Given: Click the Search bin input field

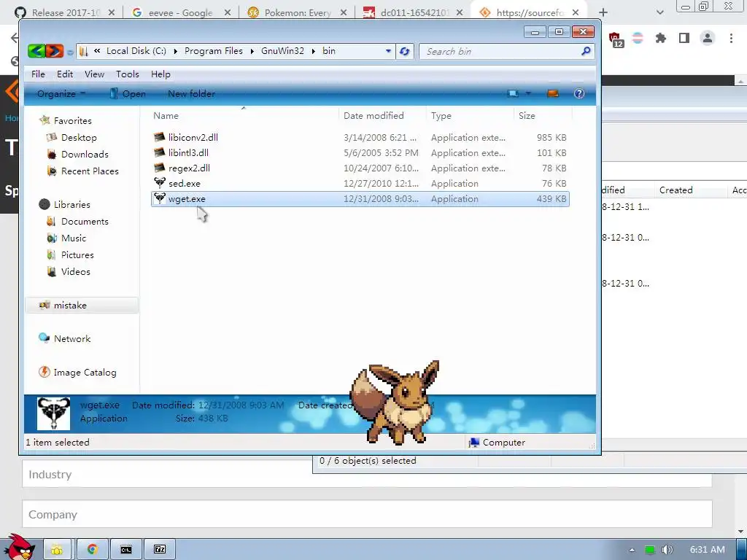Looking at the screenshot, I should pos(500,51).
